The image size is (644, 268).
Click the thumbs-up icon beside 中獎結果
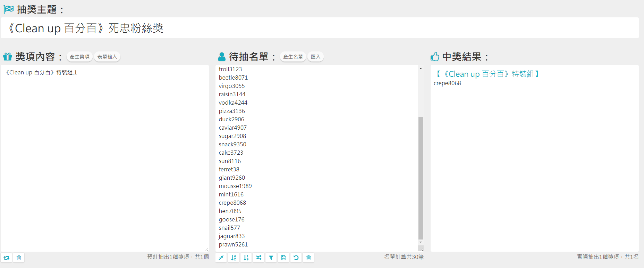coord(435,57)
